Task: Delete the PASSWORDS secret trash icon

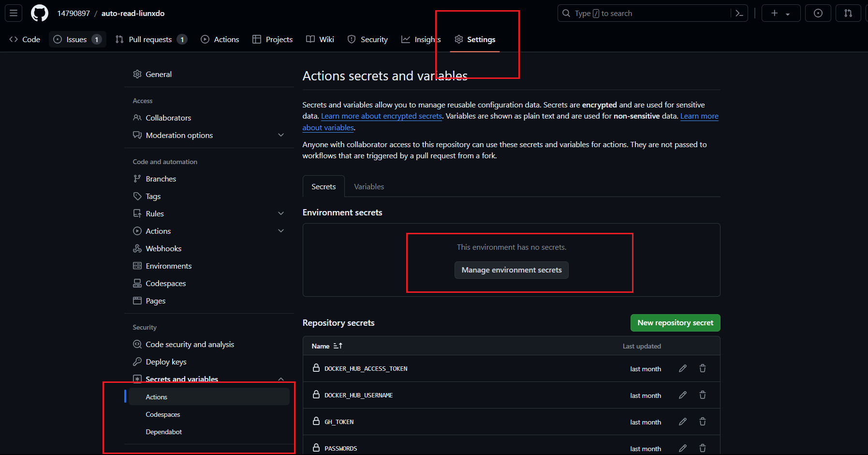Action: tap(703, 448)
